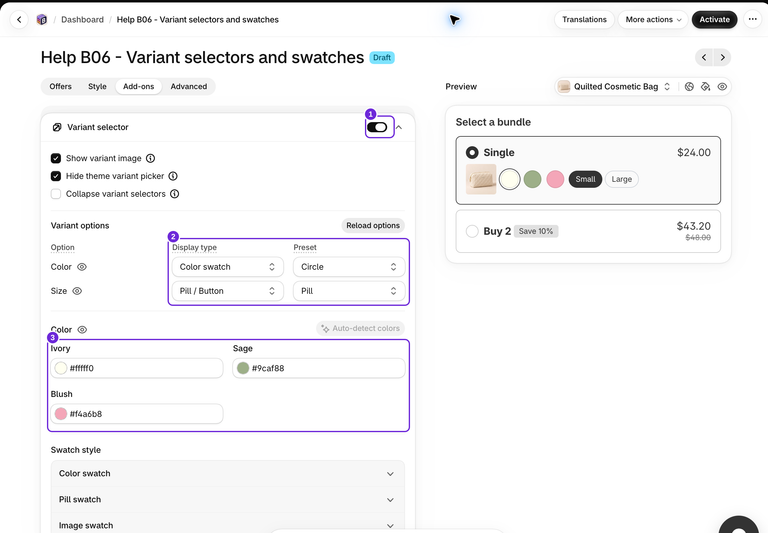Viewport: 768px width, 533px height.
Task: Go to next item arrow near title
Action: point(722,57)
